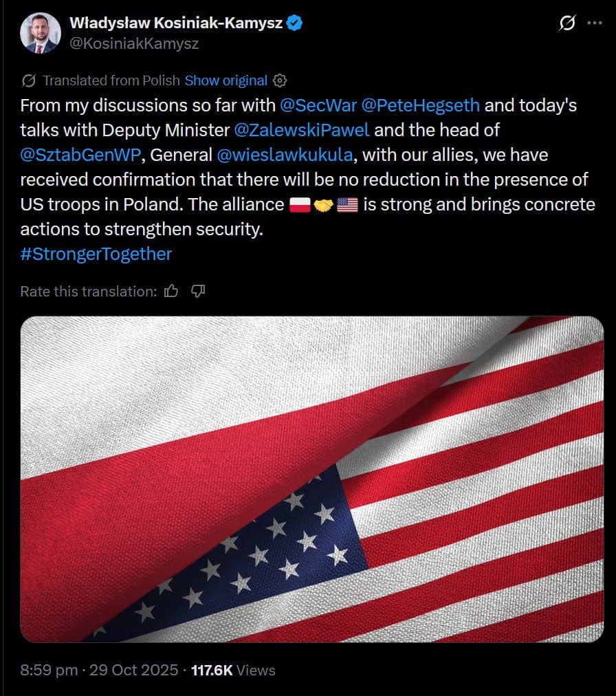Rate the translation with thumbs down
This screenshot has width=616, height=696.
(x=199, y=291)
